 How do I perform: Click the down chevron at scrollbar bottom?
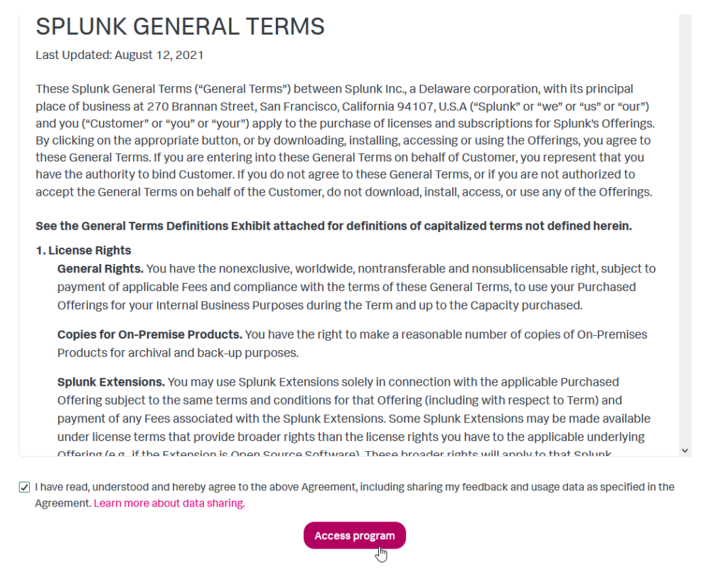pyautogui.click(x=683, y=450)
